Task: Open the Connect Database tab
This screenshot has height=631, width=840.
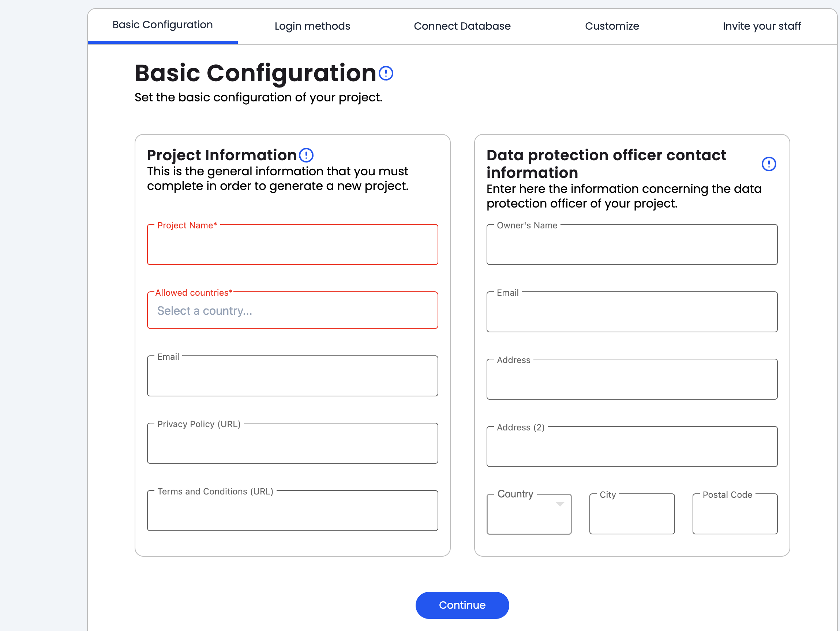Action: pyautogui.click(x=462, y=26)
